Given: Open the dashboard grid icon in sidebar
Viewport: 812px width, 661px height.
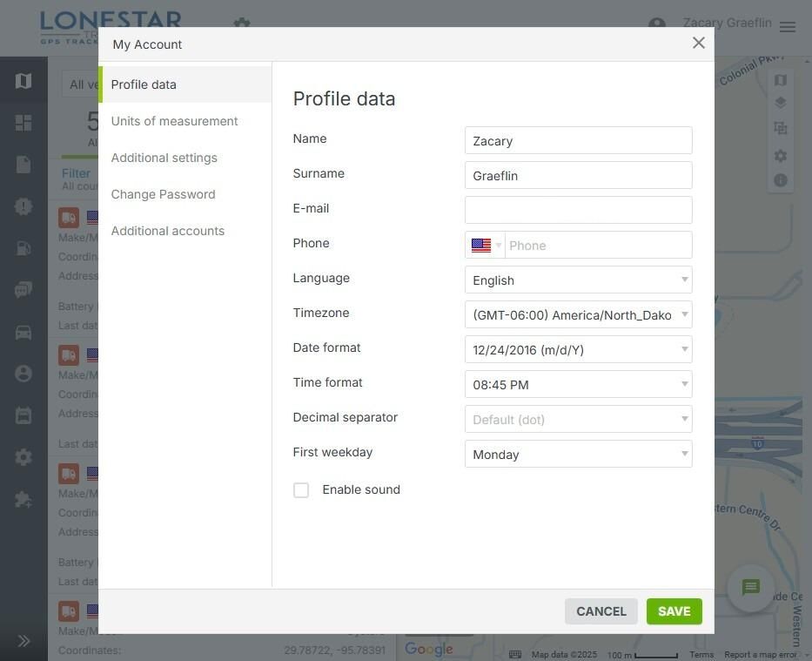Looking at the screenshot, I should pos(23,123).
